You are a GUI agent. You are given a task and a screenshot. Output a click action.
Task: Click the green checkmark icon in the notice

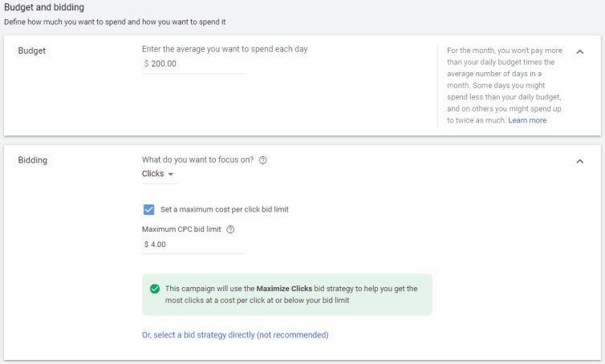coord(155,289)
